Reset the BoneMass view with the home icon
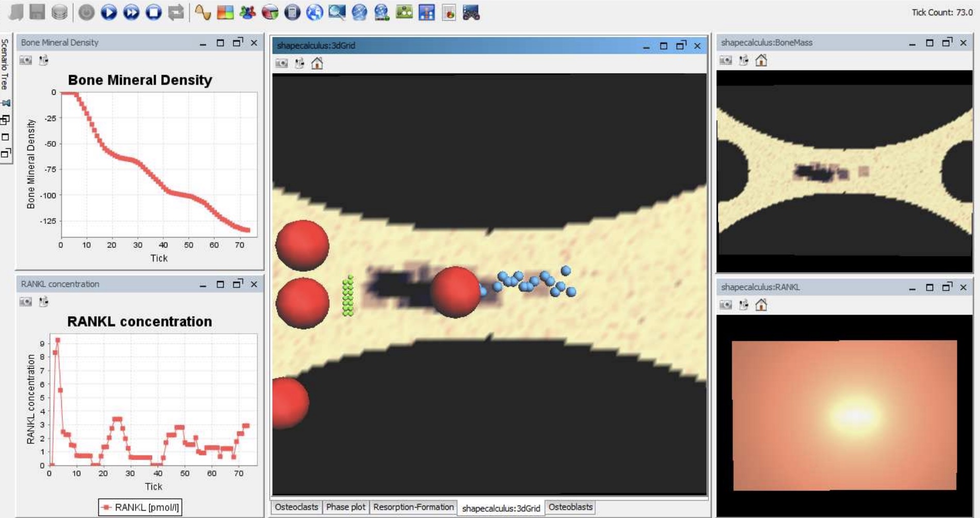This screenshot has height=518, width=980. click(x=761, y=60)
